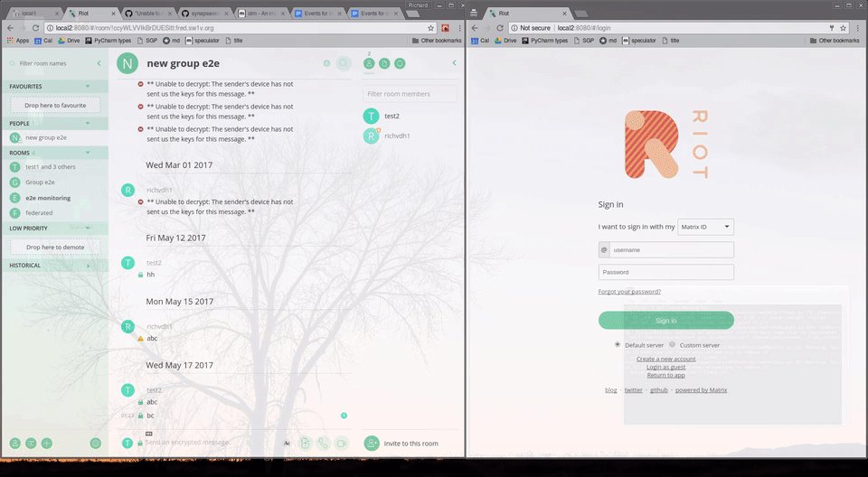Viewport: 868px width, 477px height.
Task: Open the Drive bookmark in left browser
Action: [70, 41]
